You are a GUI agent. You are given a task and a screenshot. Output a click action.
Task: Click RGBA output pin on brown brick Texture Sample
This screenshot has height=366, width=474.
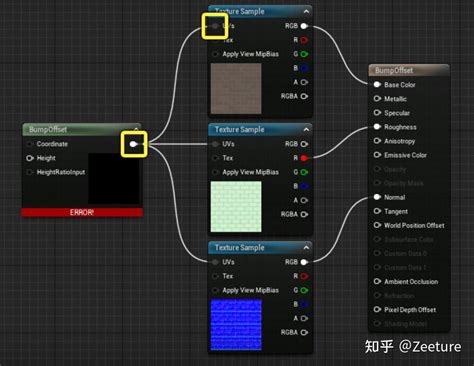pyautogui.click(x=304, y=96)
